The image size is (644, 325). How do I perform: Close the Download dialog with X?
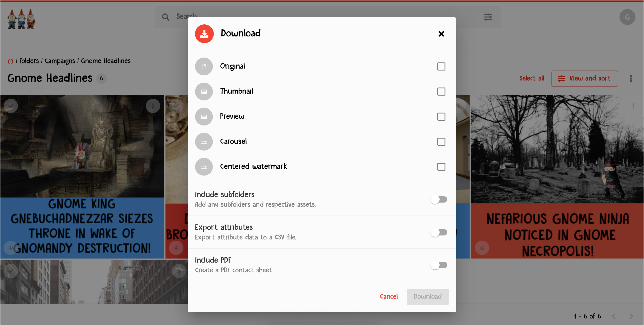[441, 34]
